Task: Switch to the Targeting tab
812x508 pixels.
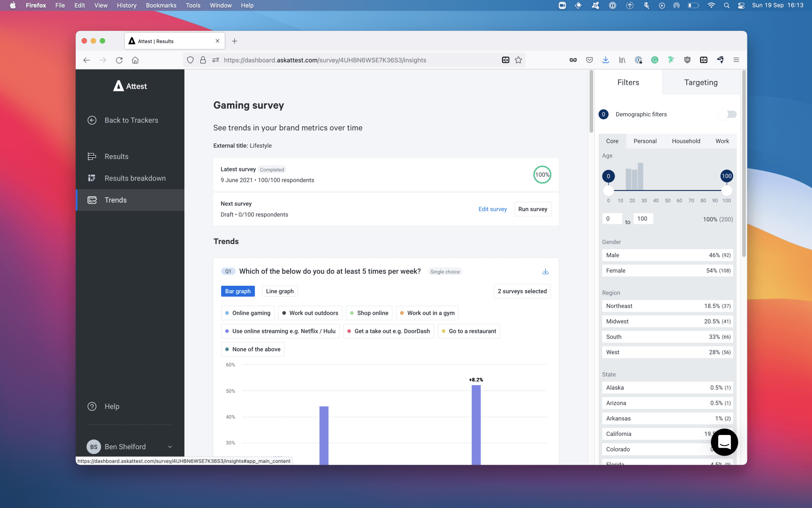Action: (x=701, y=83)
